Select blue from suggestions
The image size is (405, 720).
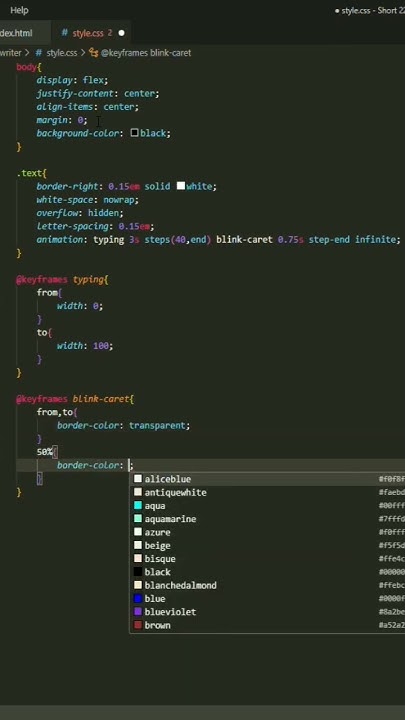267,599
